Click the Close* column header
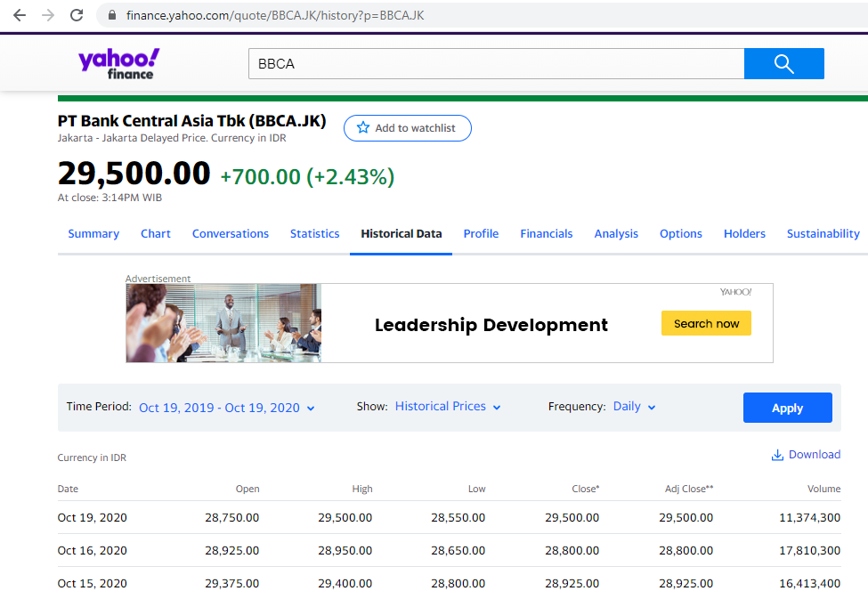This screenshot has height=599, width=868. [x=586, y=489]
